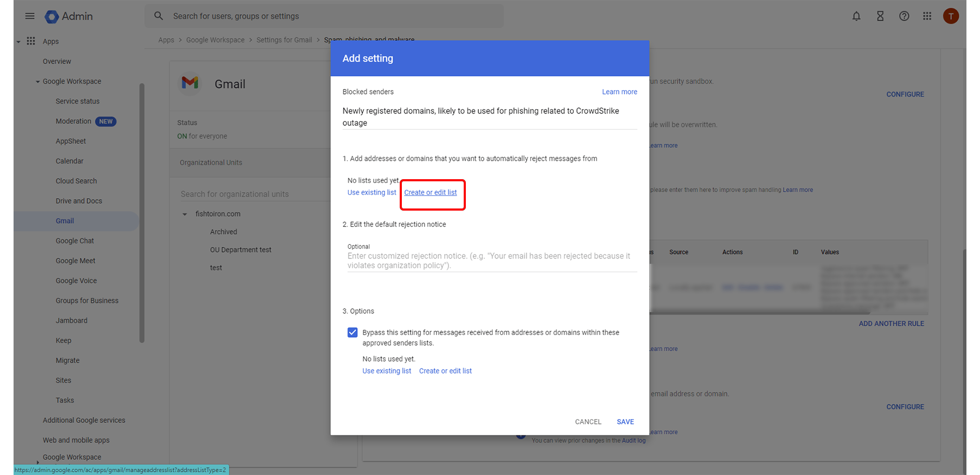Select the test organizational unit
The height and width of the screenshot is (475, 980).
tap(216, 268)
